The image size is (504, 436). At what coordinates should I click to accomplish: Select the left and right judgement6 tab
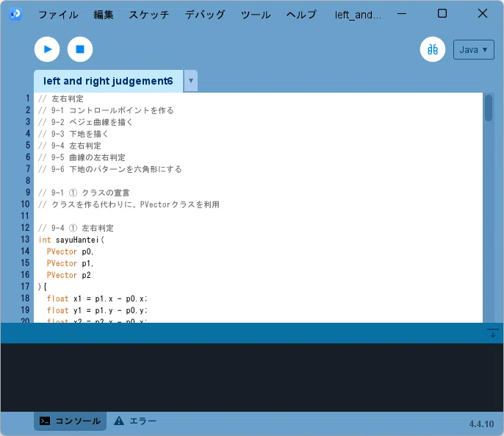(x=108, y=81)
